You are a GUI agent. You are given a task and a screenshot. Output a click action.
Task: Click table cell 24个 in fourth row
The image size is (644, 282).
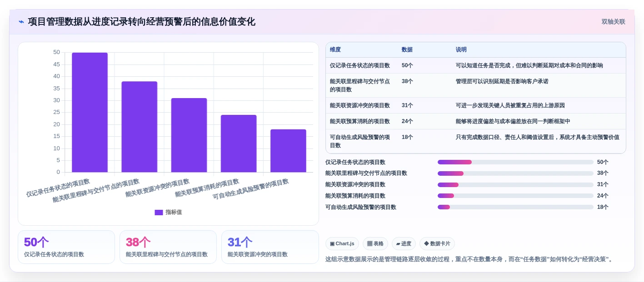click(407, 121)
